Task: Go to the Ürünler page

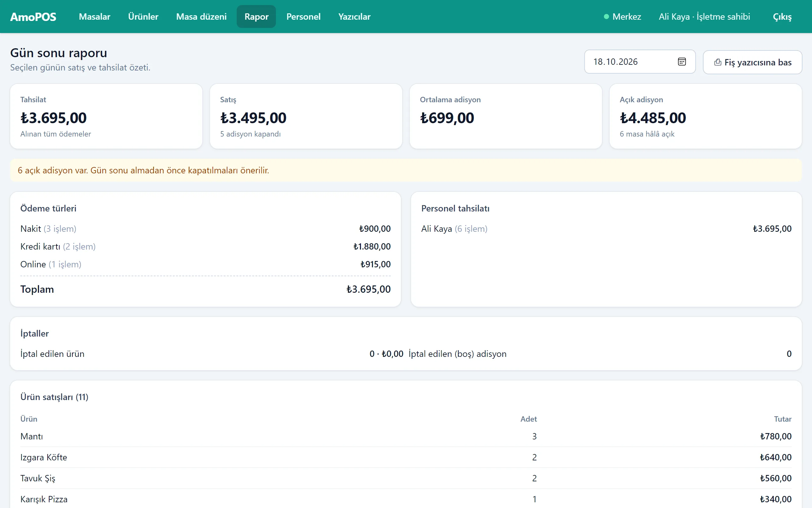Action: pos(143,17)
